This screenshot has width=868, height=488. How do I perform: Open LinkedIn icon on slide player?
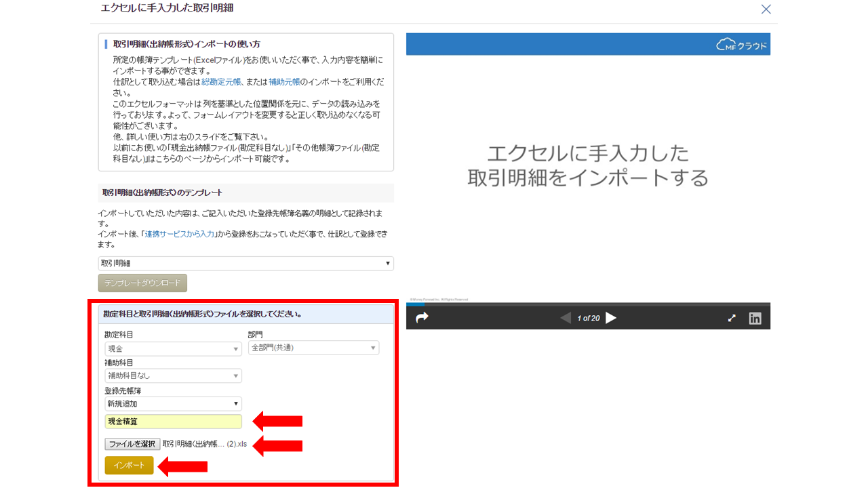(755, 318)
